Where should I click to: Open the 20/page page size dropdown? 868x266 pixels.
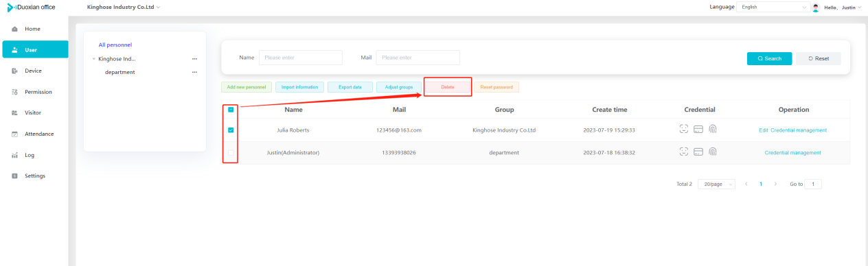716,184
